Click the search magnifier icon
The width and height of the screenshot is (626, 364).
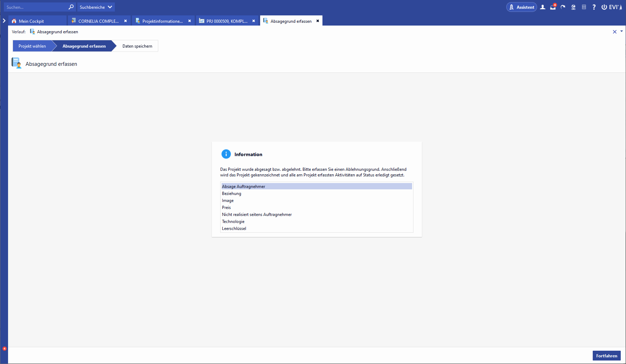click(x=71, y=7)
